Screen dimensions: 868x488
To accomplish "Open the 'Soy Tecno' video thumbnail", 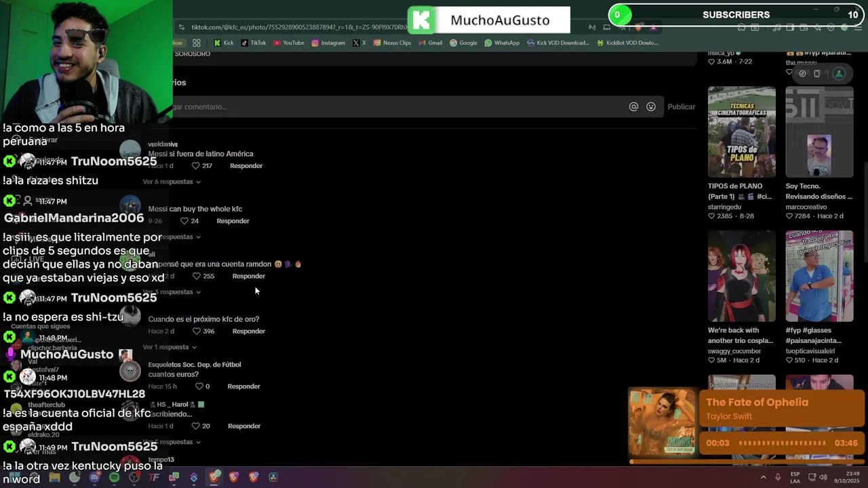I will click(819, 131).
